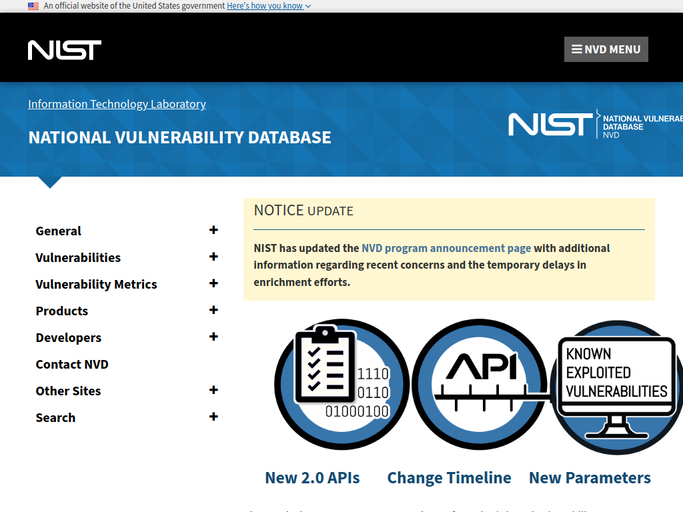Click the US flag icon in banner
Screen dimensions: 683x512
pos(33,6)
